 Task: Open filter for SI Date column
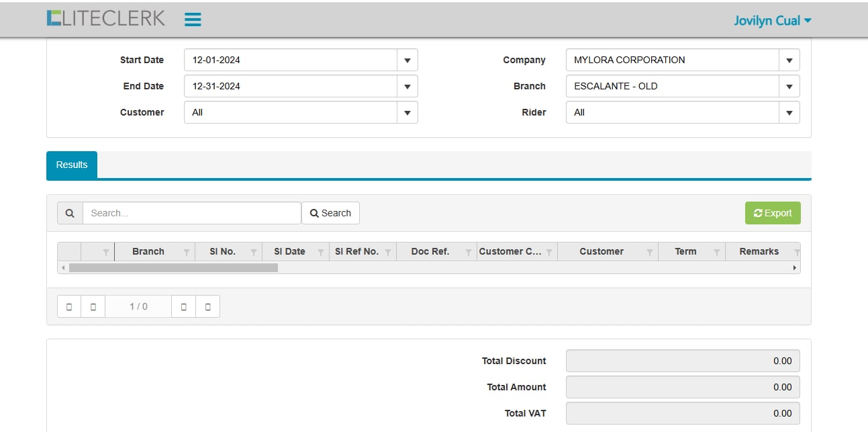click(321, 252)
